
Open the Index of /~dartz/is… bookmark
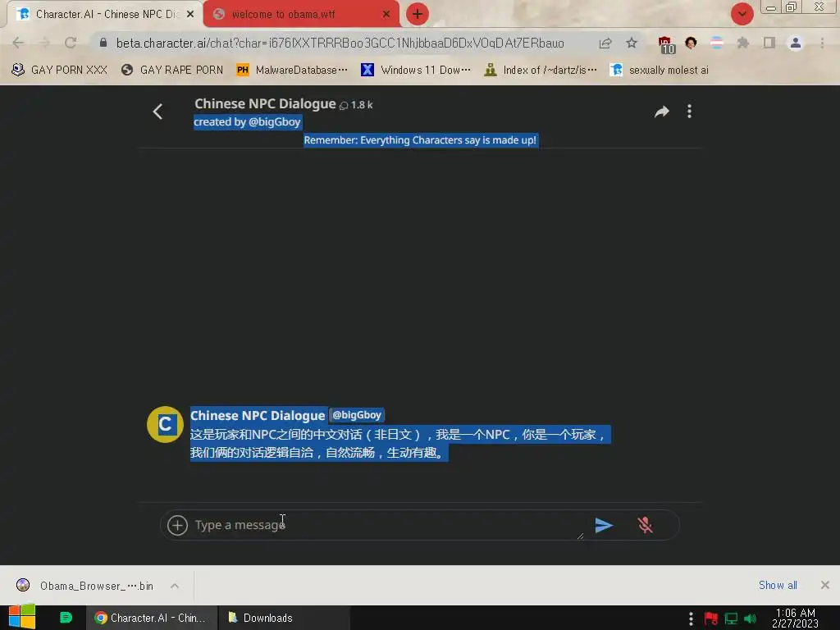click(540, 71)
